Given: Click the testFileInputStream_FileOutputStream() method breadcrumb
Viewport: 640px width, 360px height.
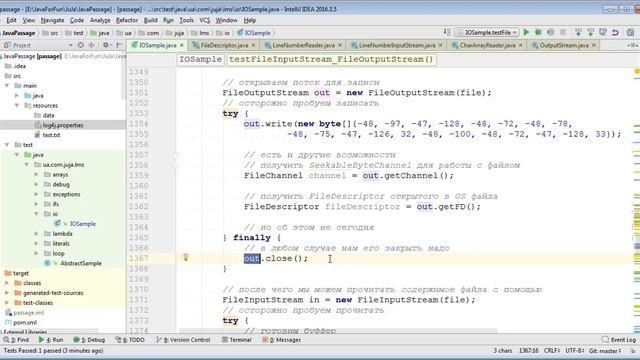Looking at the screenshot, I should pos(331,60).
